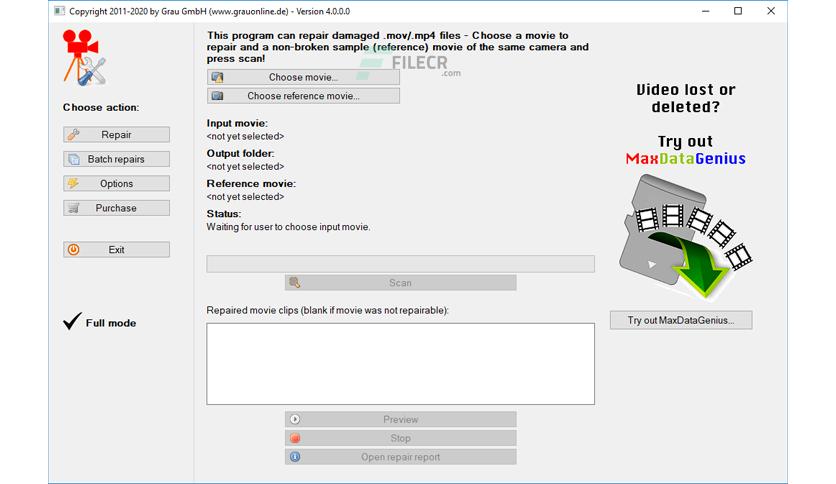Maximize the window
The height and width of the screenshot is (484, 836).
click(738, 11)
